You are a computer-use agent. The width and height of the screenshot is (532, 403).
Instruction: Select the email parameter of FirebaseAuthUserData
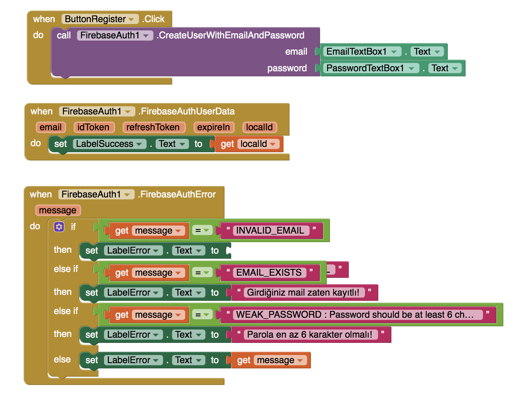pyautogui.click(x=51, y=127)
